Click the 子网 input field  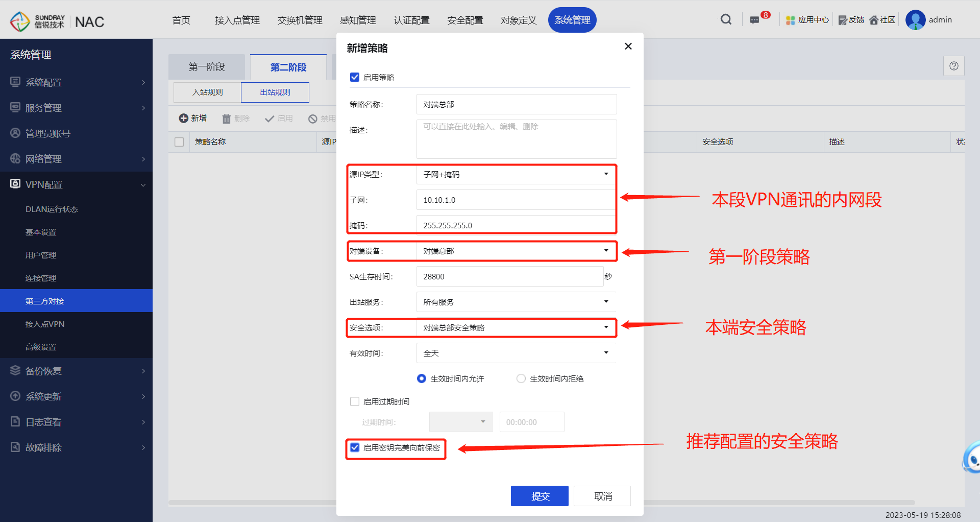point(517,200)
